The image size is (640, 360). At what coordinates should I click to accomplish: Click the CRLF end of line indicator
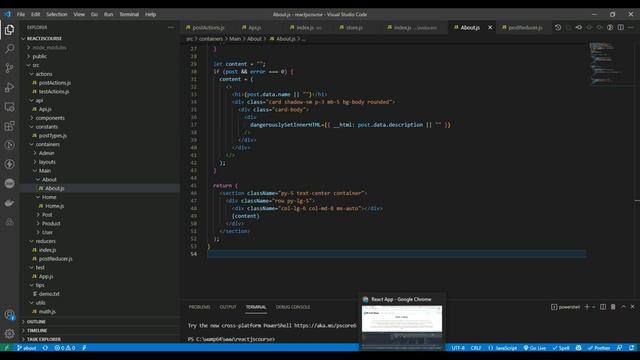point(476,348)
